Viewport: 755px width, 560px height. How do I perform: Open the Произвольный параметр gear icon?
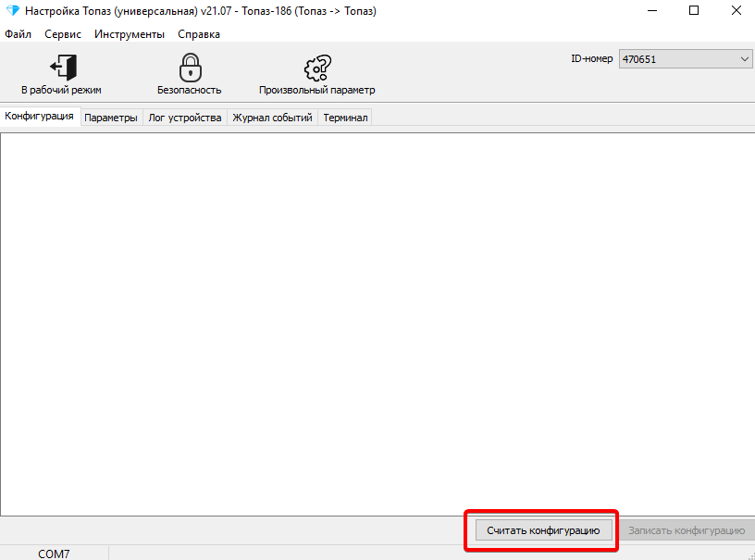coord(317,68)
